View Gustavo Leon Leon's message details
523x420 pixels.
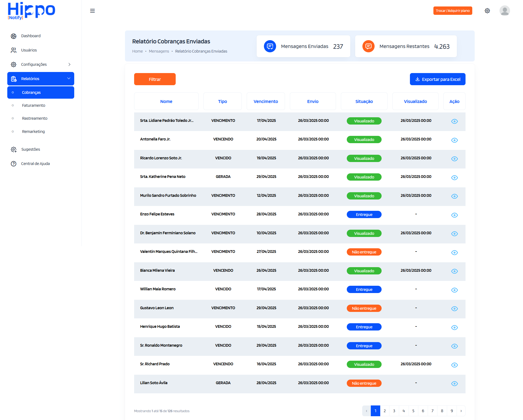(x=454, y=309)
